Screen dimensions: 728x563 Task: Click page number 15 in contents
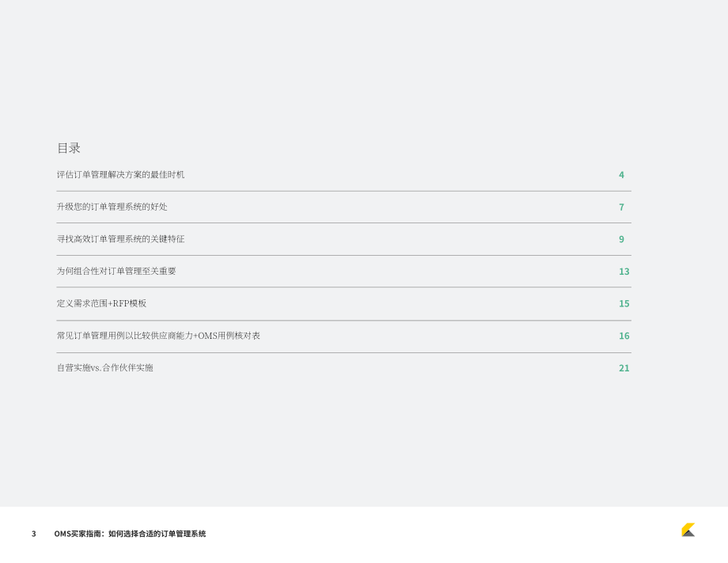coord(624,303)
